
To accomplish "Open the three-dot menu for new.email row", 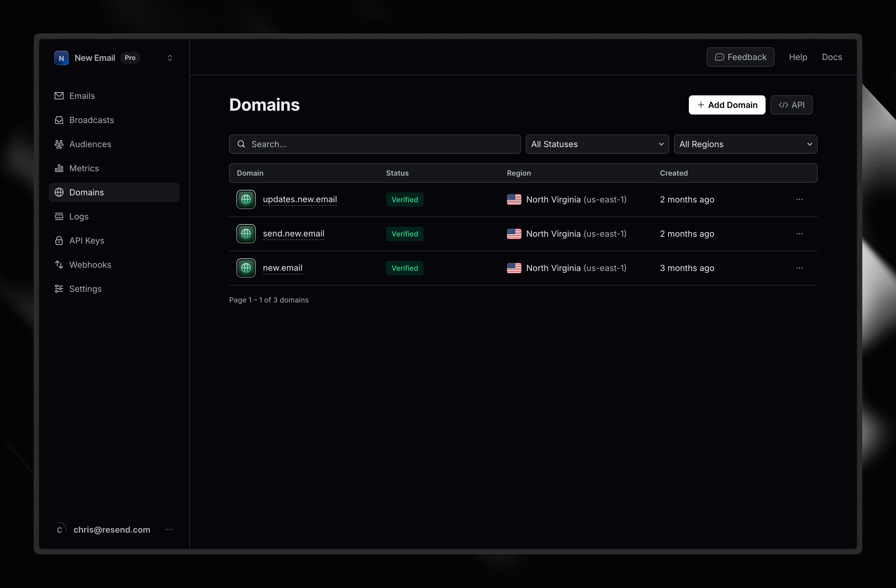I will [799, 268].
